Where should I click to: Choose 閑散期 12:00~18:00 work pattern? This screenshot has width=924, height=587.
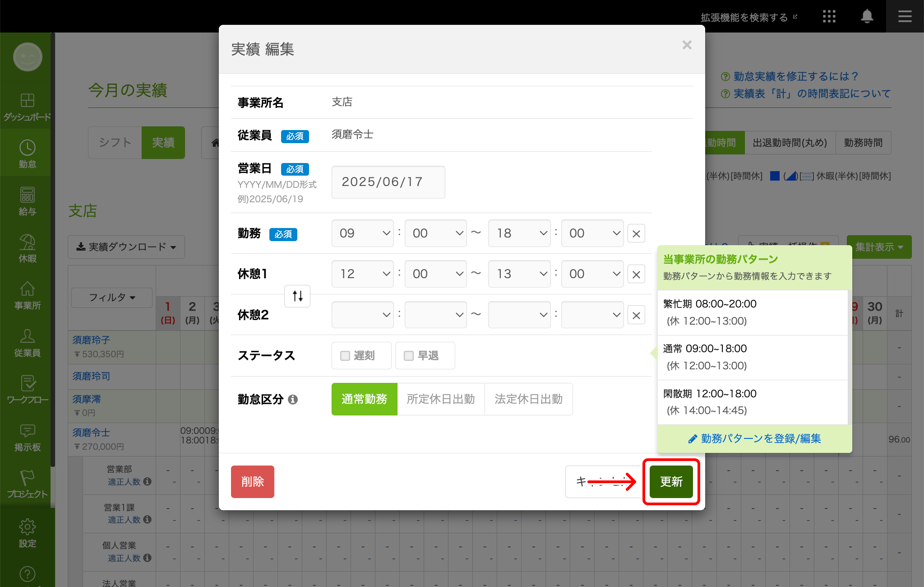click(x=753, y=402)
